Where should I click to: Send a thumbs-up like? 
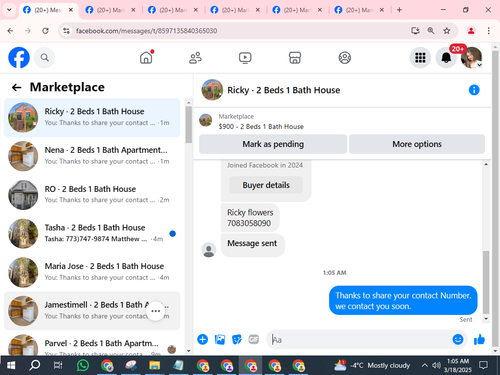(x=479, y=339)
